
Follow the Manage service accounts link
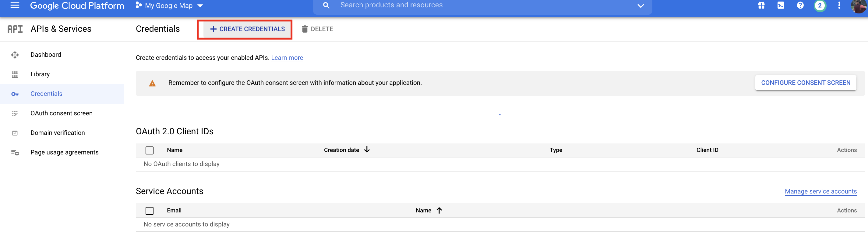pos(820,191)
